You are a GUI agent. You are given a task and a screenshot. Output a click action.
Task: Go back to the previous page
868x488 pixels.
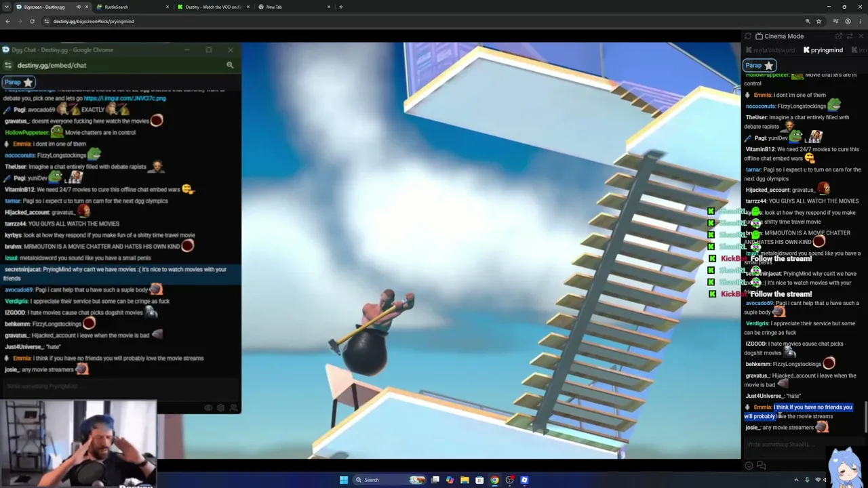pyautogui.click(x=7, y=21)
